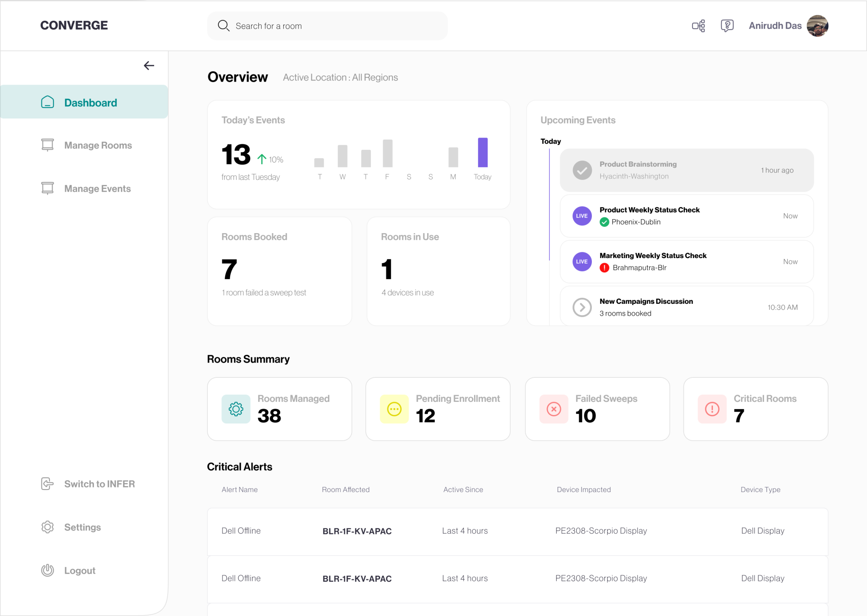Click the sidebar collapse back arrow

(149, 66)
